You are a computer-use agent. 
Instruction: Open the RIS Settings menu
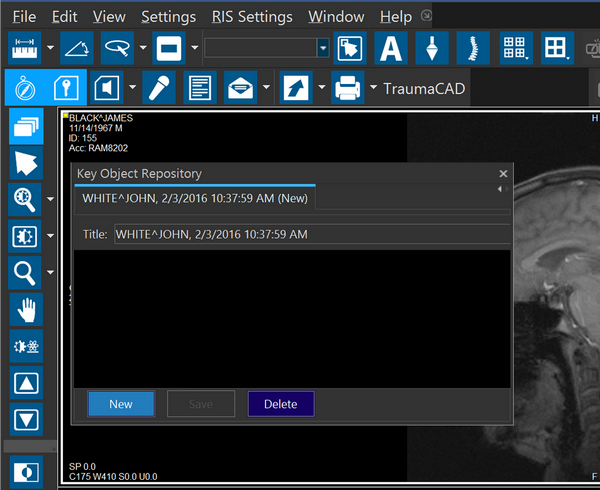(252, 17)
